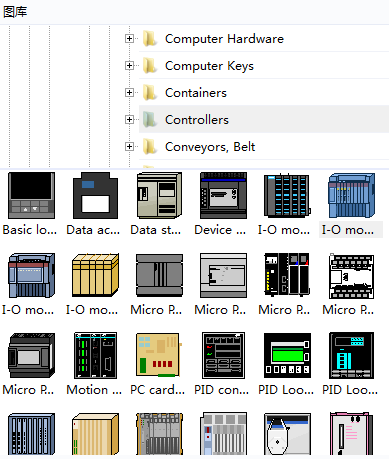The height and width of the screenshot is (459, 389).
Task: Pick the dark gray Micro P... symbol
Action: click(x=159, y=275)
